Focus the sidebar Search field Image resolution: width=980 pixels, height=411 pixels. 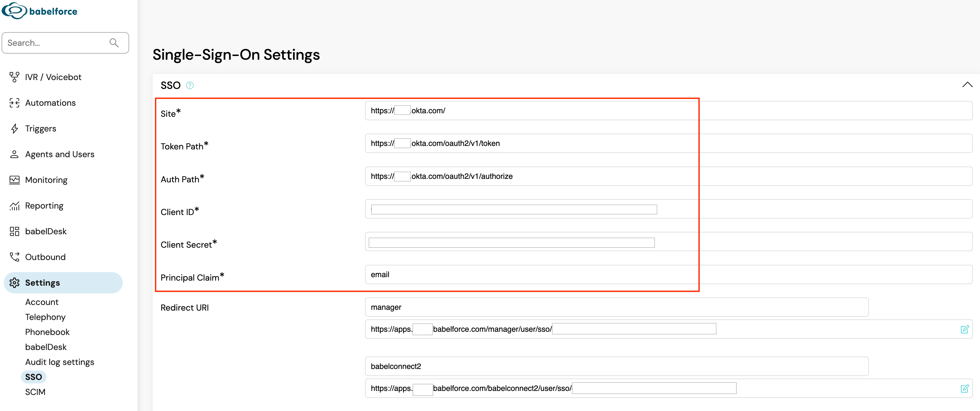(x=65, y=43)
